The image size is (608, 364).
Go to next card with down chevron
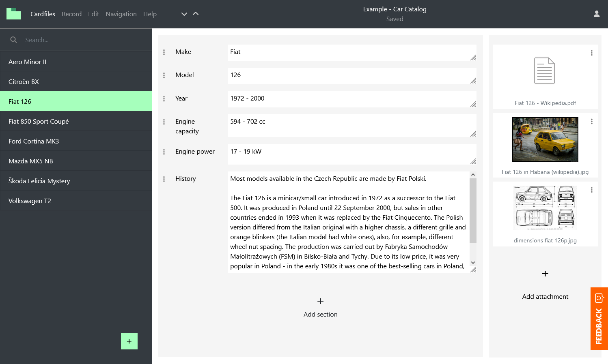coord(184,14)
